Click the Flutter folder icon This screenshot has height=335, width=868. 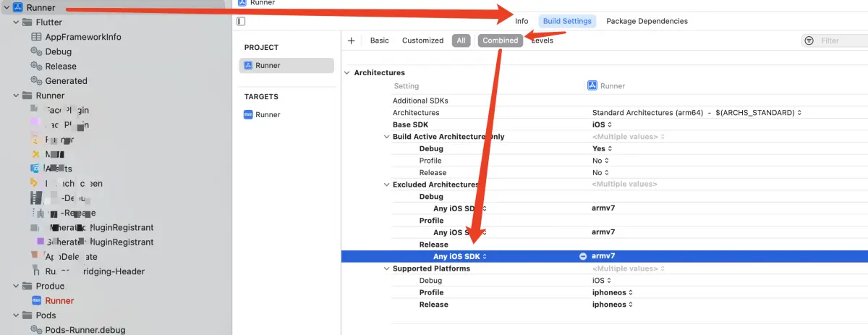pyautogui.click(x=27, y=22)
